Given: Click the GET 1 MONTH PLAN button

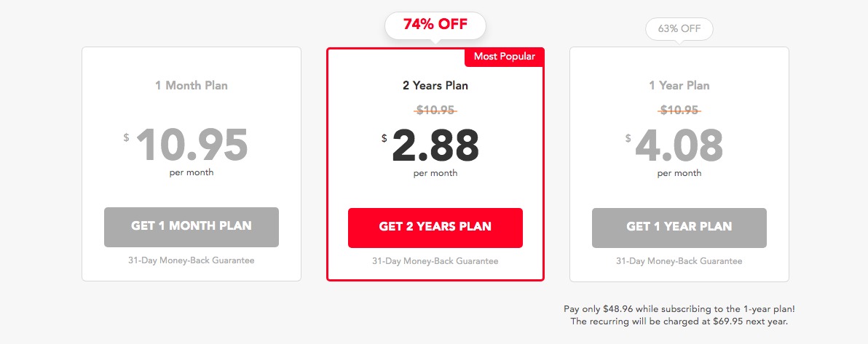Looking at the screenshot, I should pyautogui.click(x=191, y=226).
